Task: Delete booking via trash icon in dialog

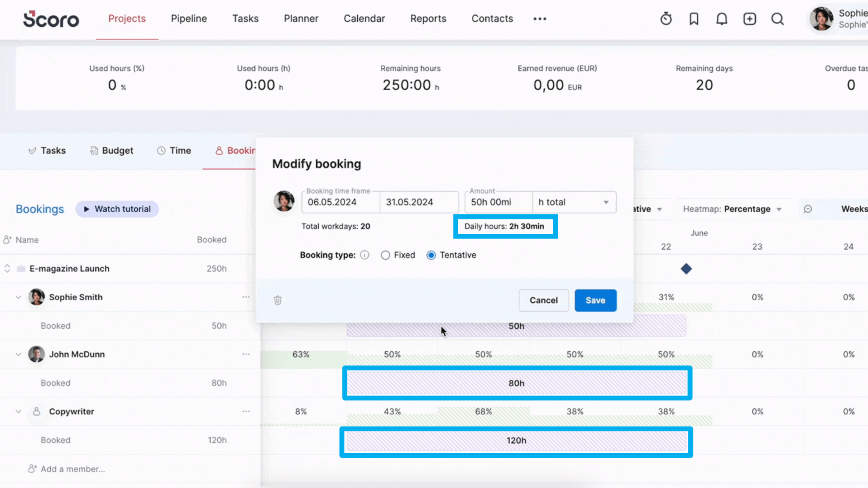Action: (278, 300)
